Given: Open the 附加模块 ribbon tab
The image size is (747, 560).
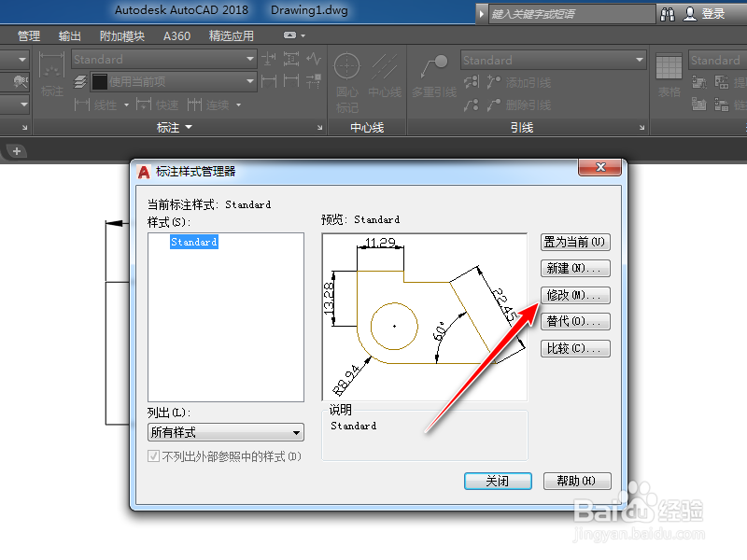Looking at the screenshot, I should pyautogui.click(x=122, y=36).
